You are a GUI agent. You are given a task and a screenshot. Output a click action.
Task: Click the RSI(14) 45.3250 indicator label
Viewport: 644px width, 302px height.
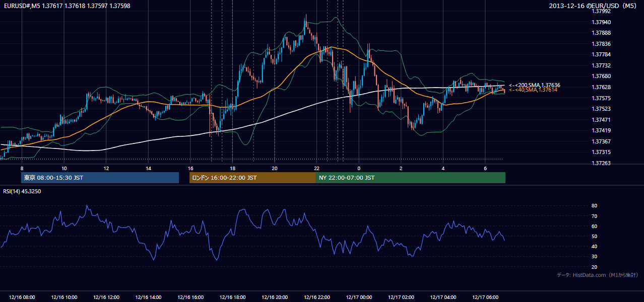(x=22, y=191)
